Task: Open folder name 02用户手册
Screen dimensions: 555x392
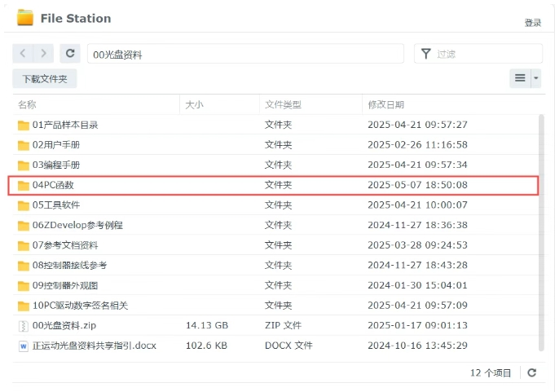Action: [56, 145]
